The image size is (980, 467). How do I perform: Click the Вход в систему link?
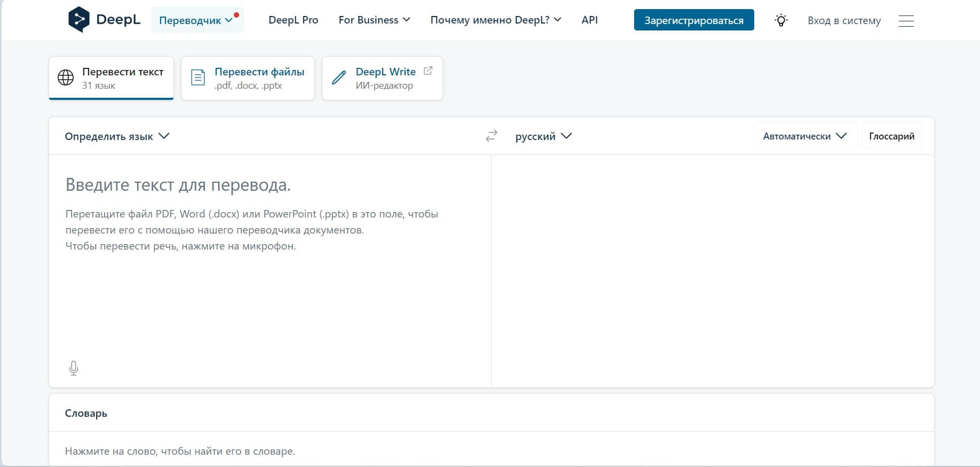coord(844,20)
